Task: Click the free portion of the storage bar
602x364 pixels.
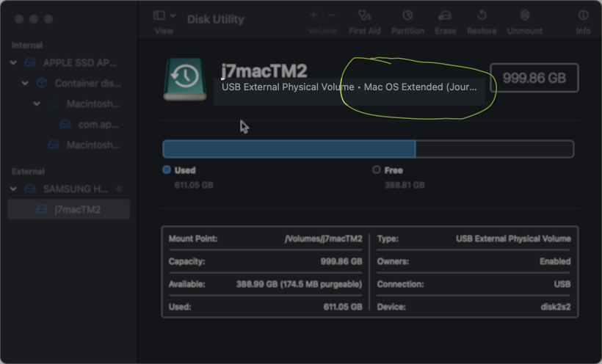Action: tap(495, 149)
